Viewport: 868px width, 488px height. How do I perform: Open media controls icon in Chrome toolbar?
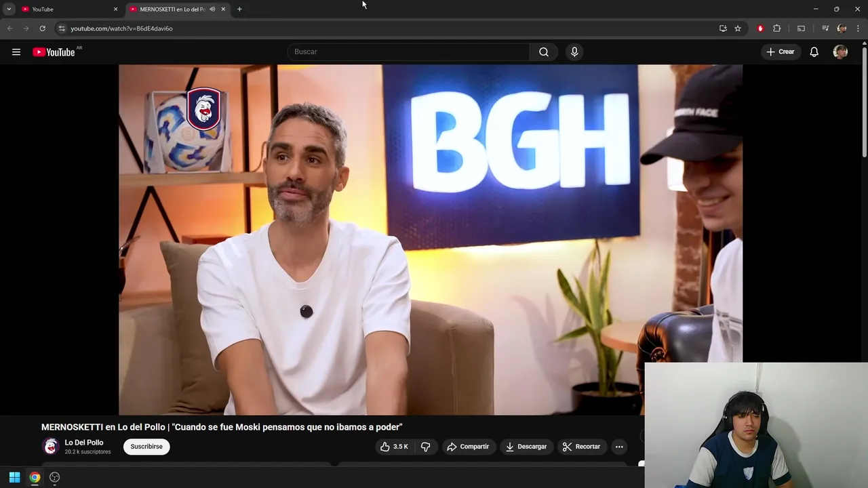point(825,28)
